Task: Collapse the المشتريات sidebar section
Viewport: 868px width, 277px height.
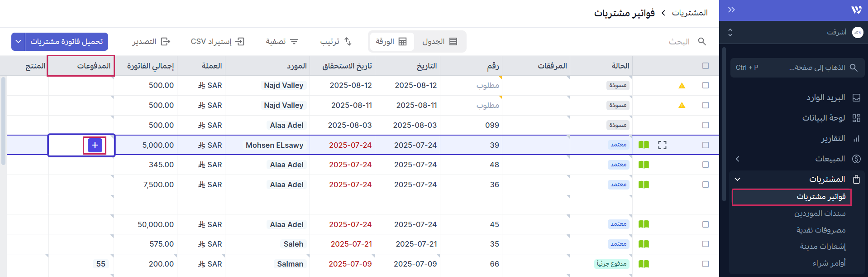Action: coord(738,179)
